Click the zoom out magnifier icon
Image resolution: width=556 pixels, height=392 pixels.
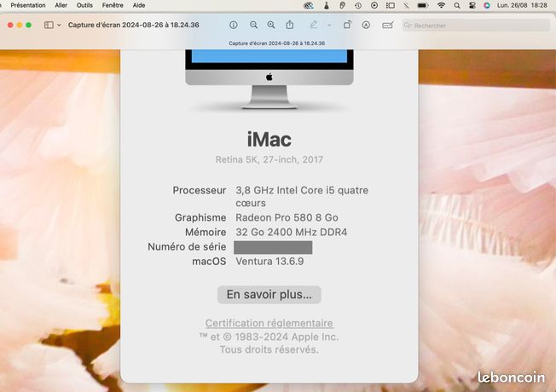click(253, 25)
